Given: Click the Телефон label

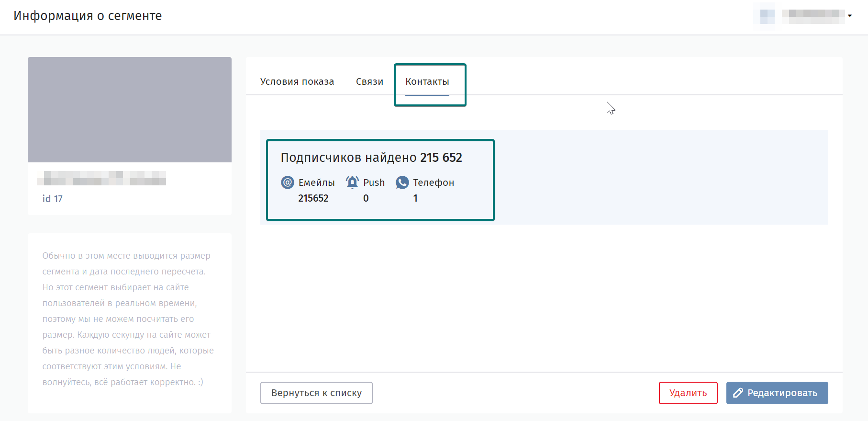Looking at the screenshot, I should pos(434,182).
